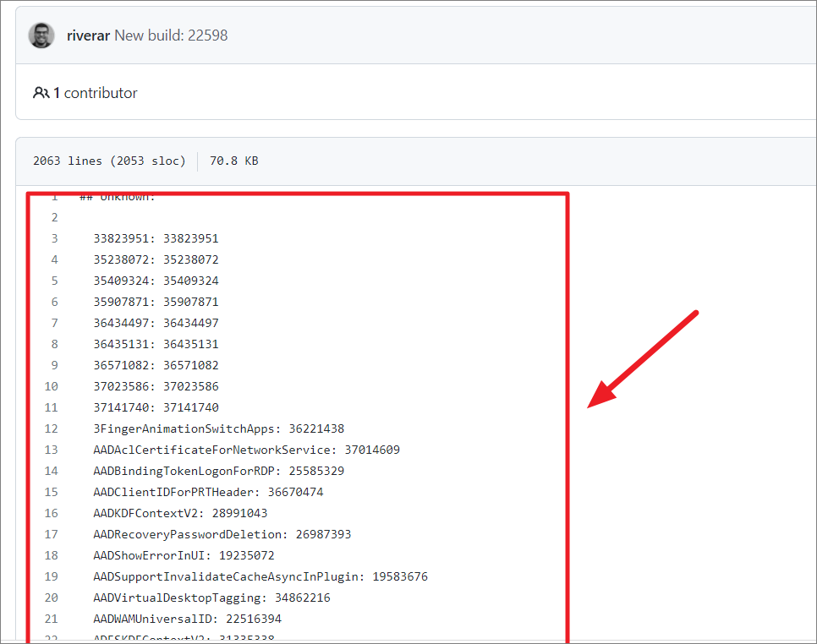This screenshot has height=644, width=817.
Task: Select line 14 with AADBindingTokenLogonForRDP
Action: (x=51, y=471)
